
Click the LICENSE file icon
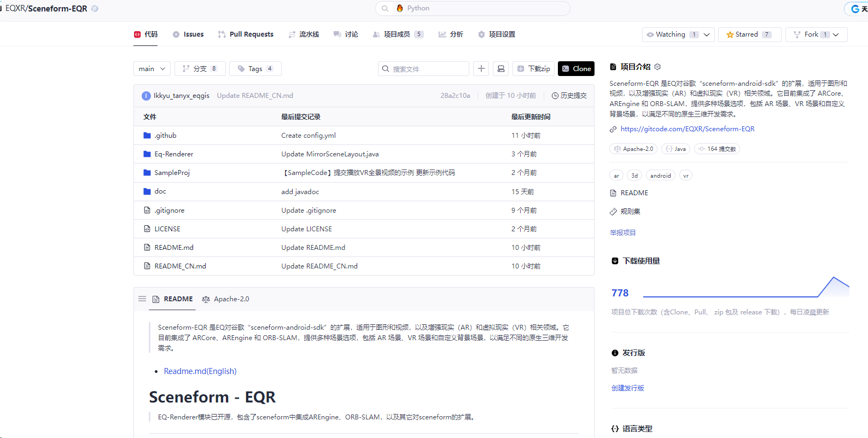coord(147,229)
